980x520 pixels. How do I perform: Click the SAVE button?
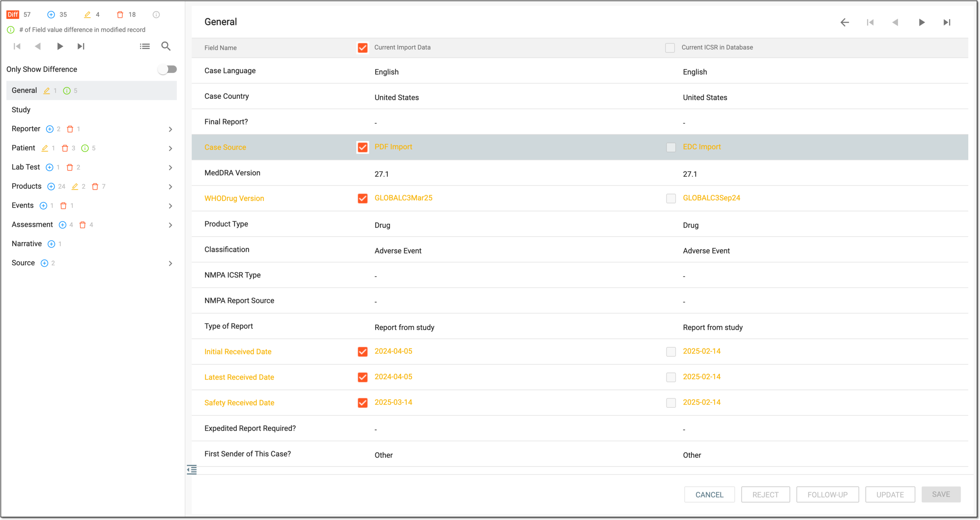[x=941, y=495]
